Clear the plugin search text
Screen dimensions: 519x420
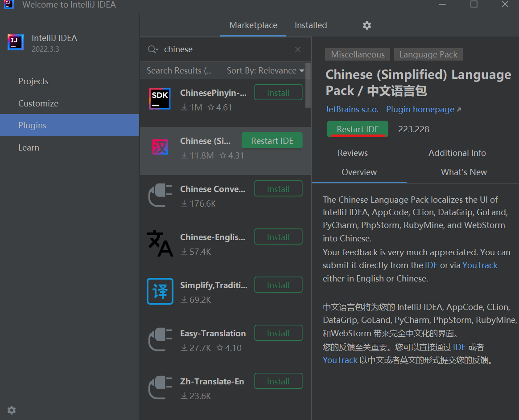point(298,49)
